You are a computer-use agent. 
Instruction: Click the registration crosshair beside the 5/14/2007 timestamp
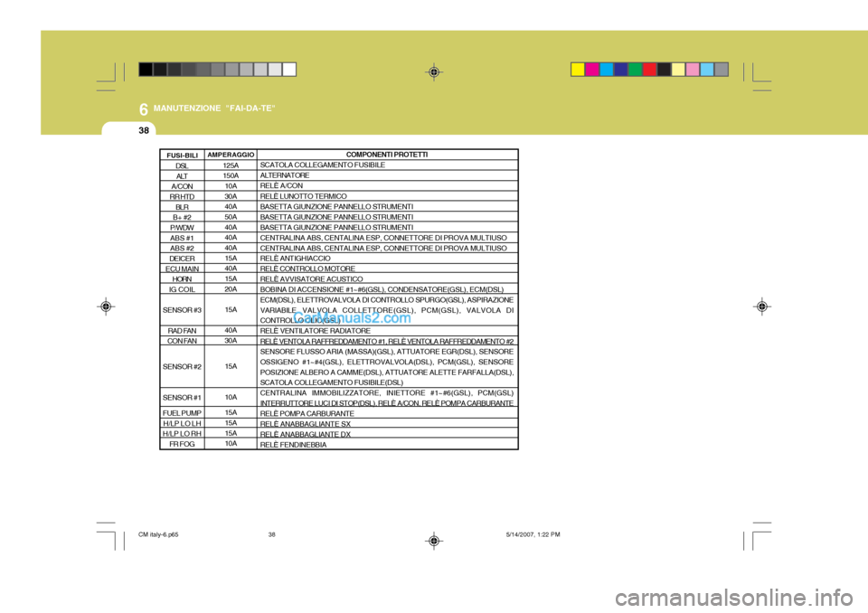point(434,541)
